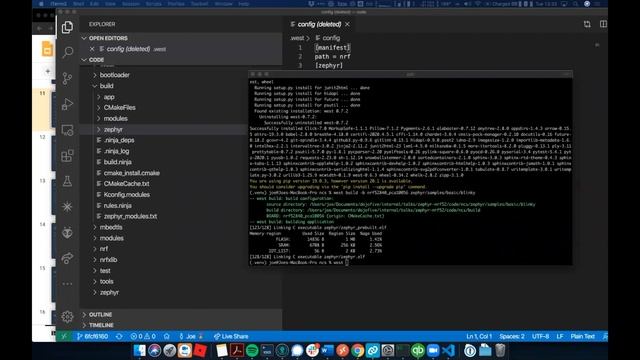The height and width of the screenshot is (360, 640).
Task: Click the remote window indicator in status bar
Action: [64, 336]
